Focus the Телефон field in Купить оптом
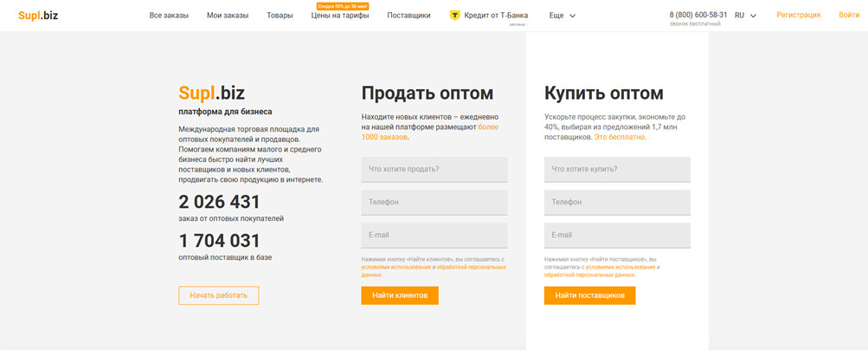This screenshot has height=350, width=868. click(x=617, y=202)
